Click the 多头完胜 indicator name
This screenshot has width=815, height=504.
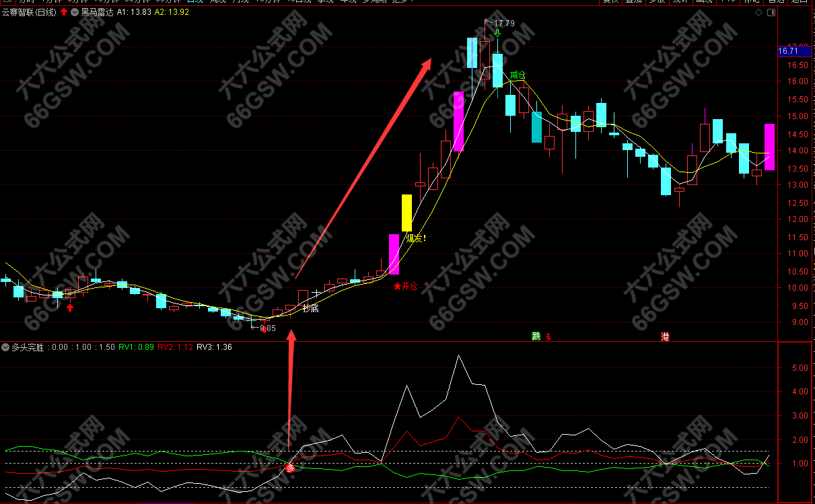(28, 347)
